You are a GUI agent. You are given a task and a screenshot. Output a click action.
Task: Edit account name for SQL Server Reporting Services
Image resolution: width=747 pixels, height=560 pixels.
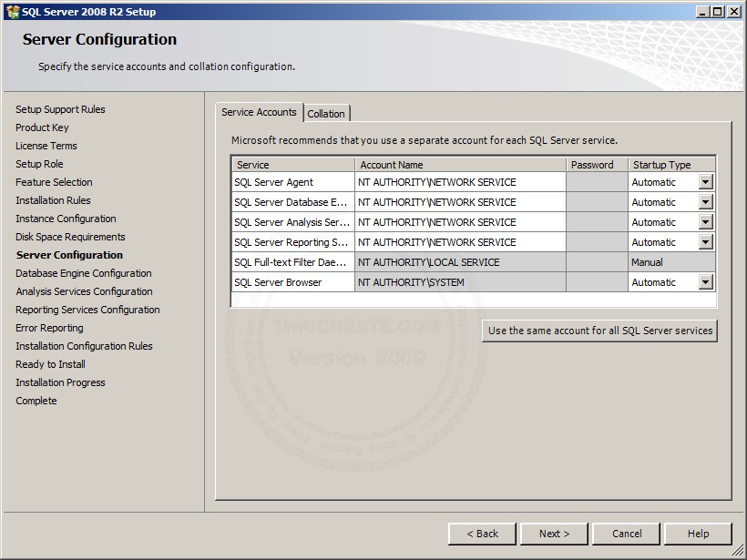[460, 242]
